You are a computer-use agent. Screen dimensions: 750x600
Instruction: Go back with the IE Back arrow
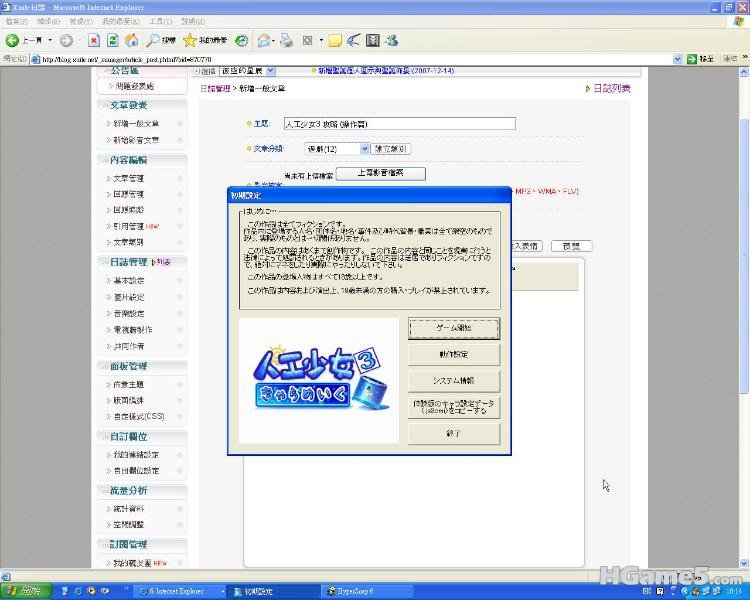pos(13,41)
